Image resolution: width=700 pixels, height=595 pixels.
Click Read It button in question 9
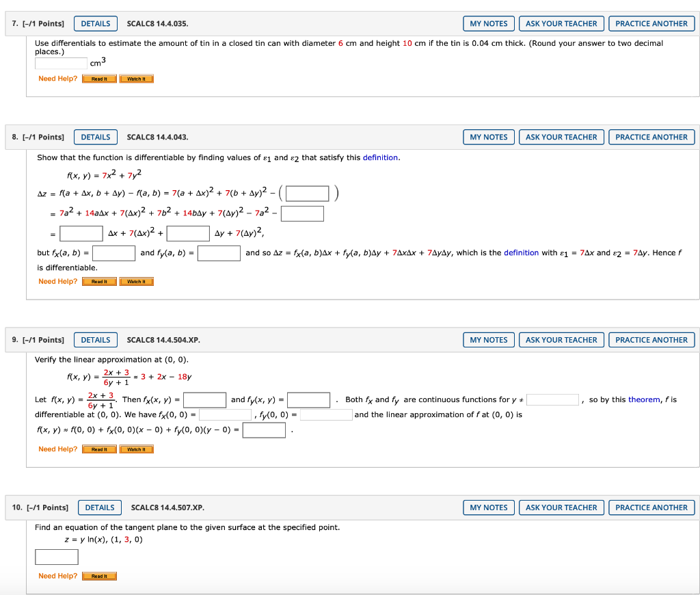pos(99,449)
